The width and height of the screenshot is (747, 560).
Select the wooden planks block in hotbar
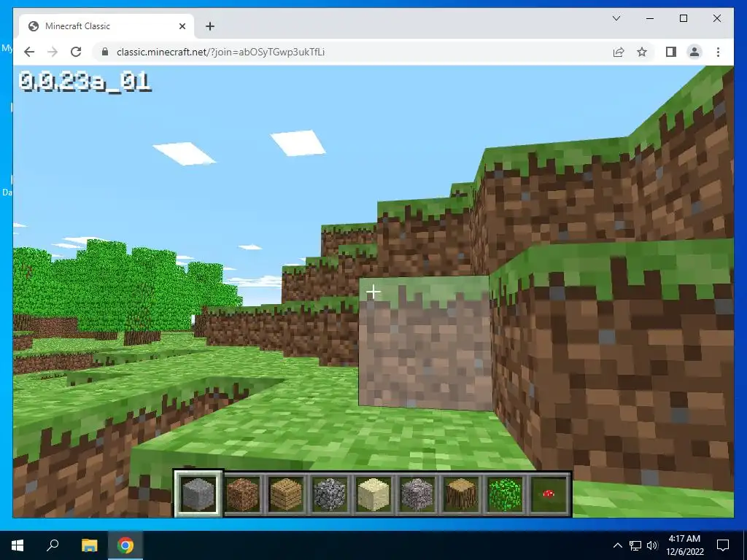point(285,494)
